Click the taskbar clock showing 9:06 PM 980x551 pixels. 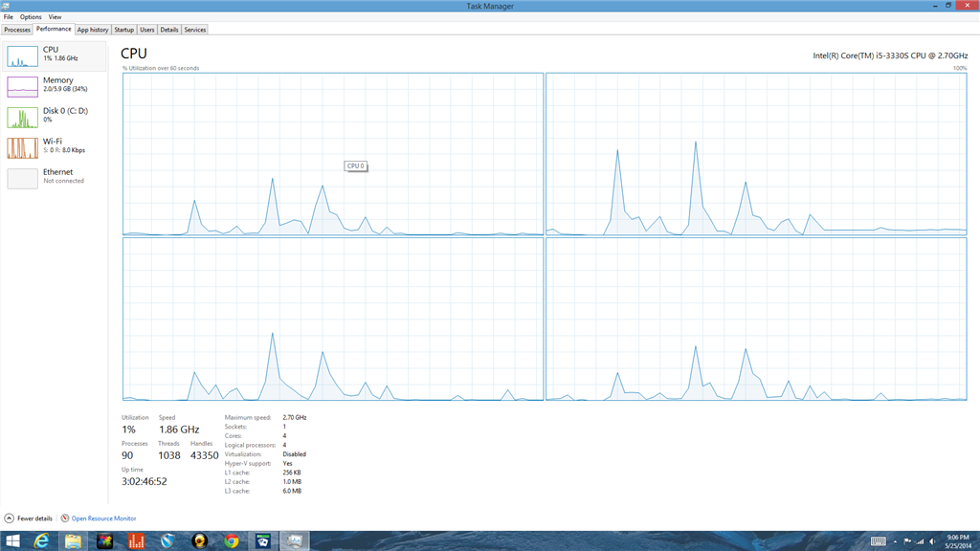[957, 541]
